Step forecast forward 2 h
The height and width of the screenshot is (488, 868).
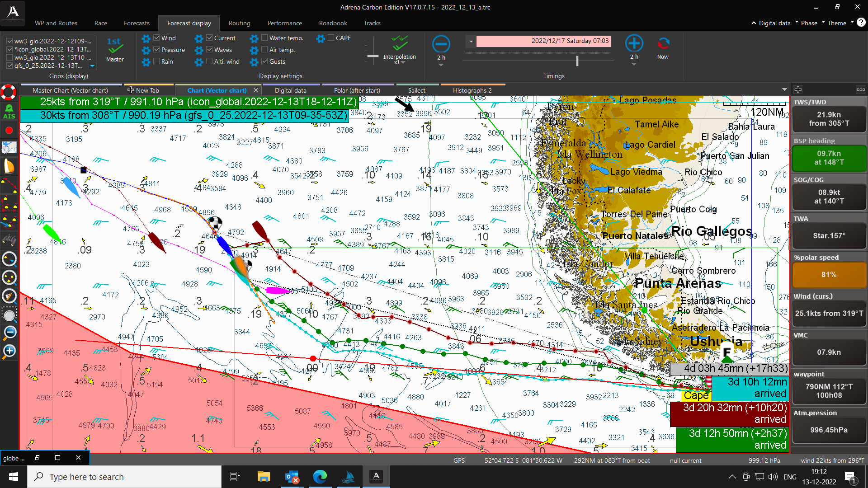point(634,43)
